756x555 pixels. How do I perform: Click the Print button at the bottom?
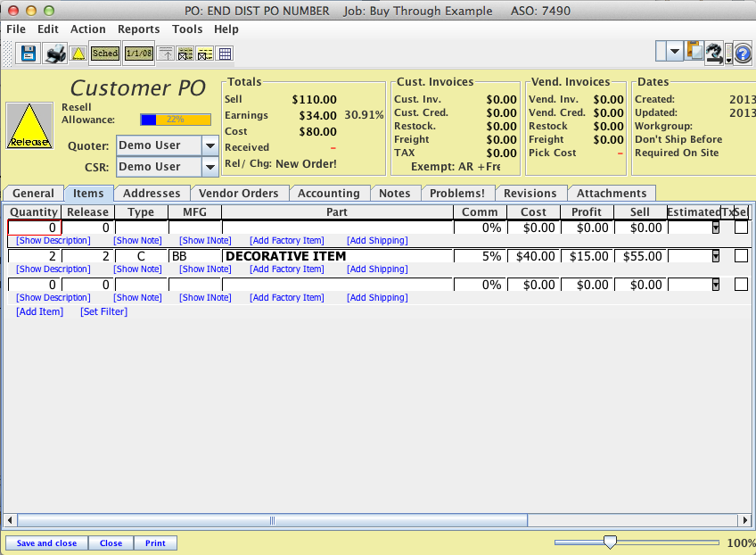pos(155,543)
